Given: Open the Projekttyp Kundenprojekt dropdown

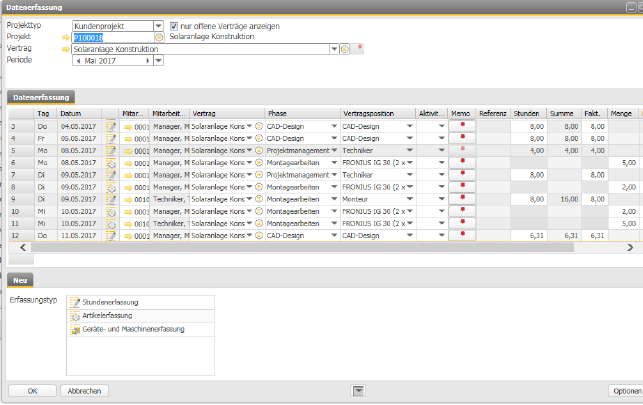Looking at the screenshot, I should 158,26.
